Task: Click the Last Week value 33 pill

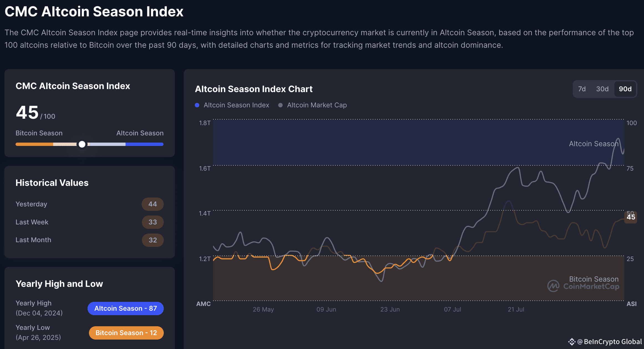Action: pos(153,222)
